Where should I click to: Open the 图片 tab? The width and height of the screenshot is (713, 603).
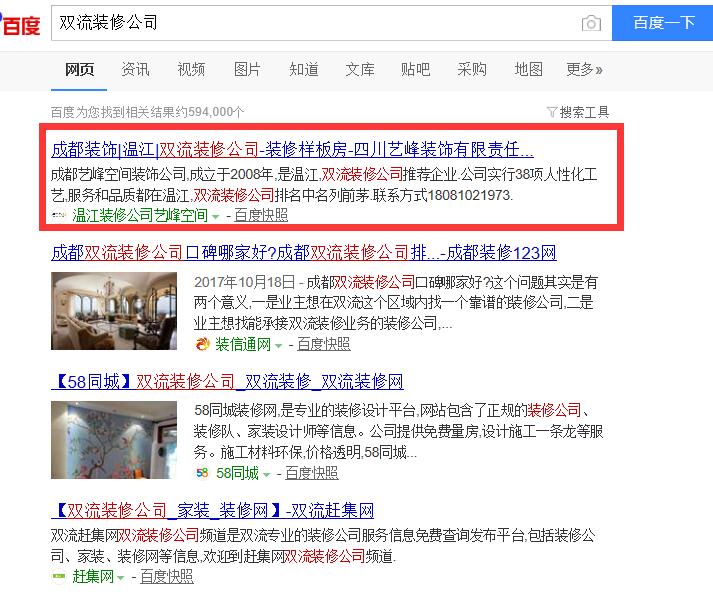coord(247,70)
